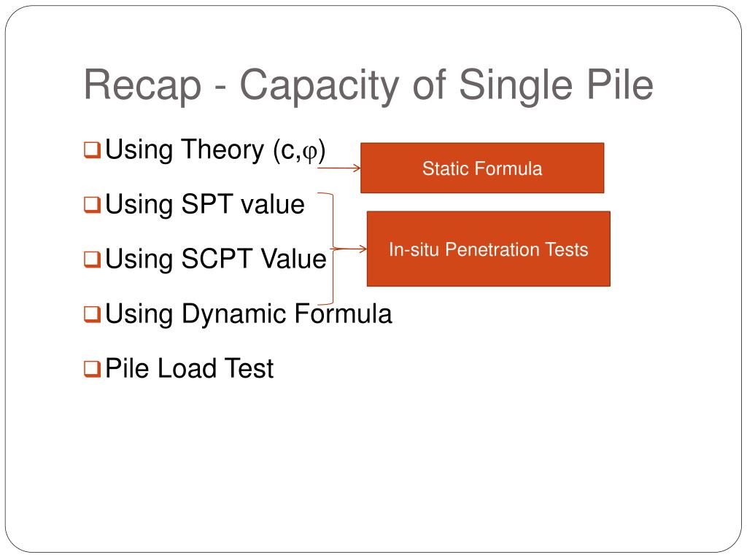Click the arrow pointing to Static Formula
Image resolution: width=747 pixels, height=560 pixels.
339,168
